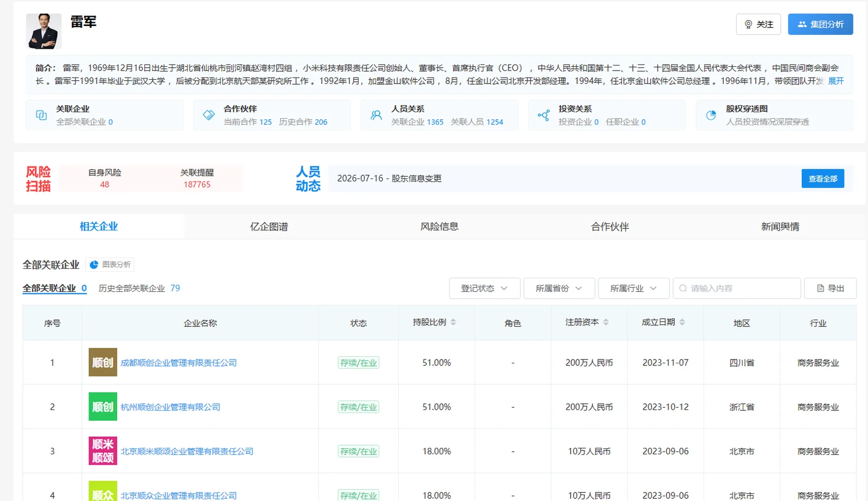This screenshot has width=868, height=501.
Task: Open 登记状态 dropdown filter
Action: [484, 288]
